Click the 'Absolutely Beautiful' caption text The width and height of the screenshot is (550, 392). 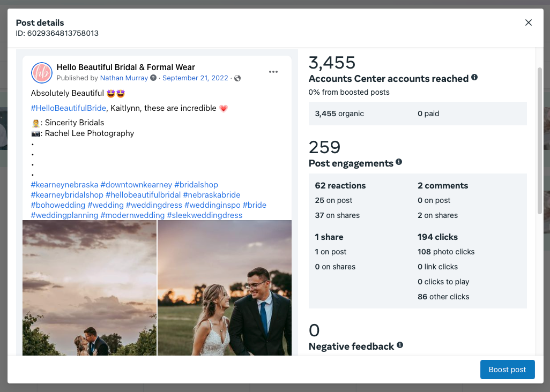tap(68, 93)
